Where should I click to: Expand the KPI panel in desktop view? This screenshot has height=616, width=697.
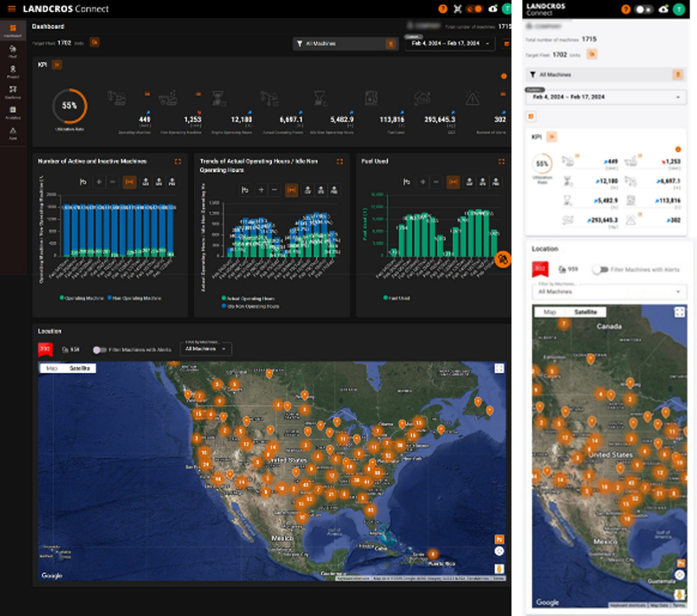click(57, 65)
